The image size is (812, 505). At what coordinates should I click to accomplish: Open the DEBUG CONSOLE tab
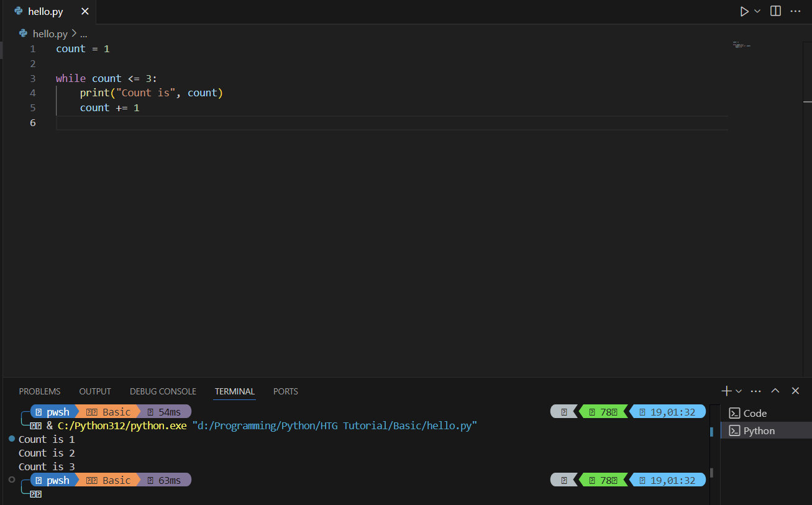163,391
